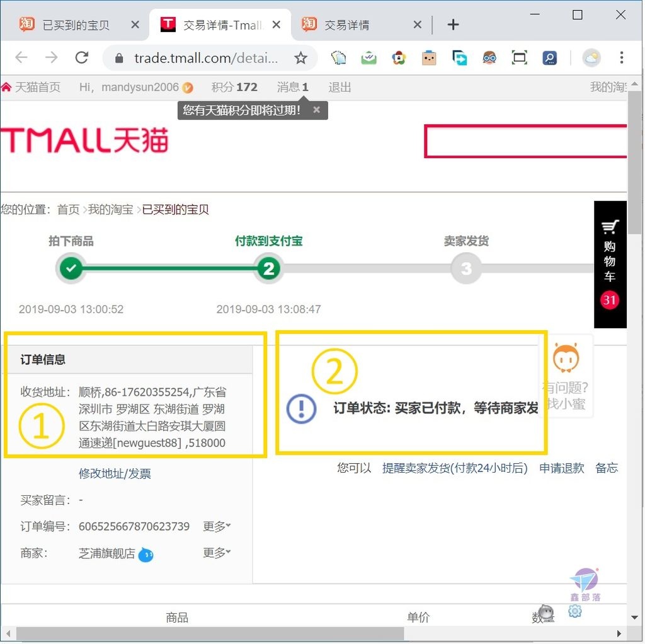645x644 pixels.
Task: Click the order number 606525667870623739
Action: pos(134,526)
